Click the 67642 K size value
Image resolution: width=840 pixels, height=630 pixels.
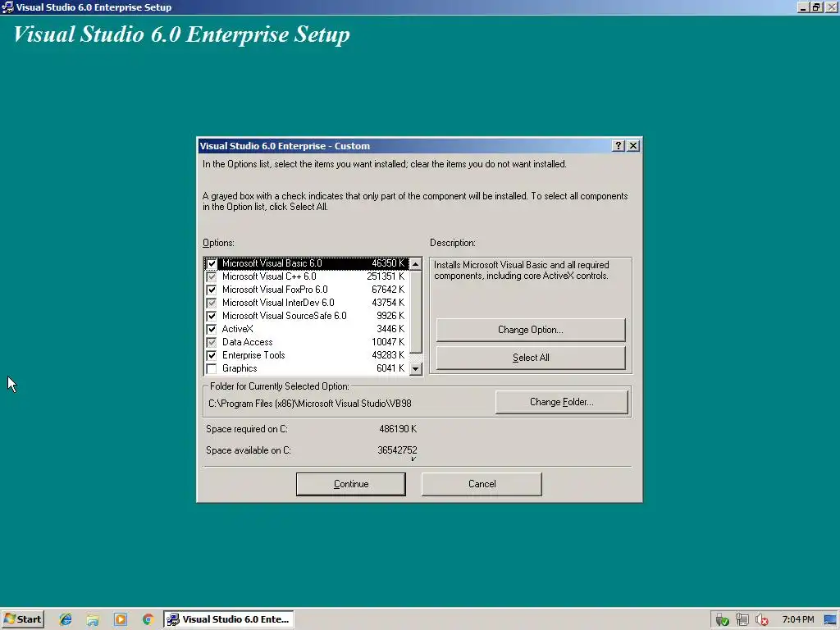(x=388, y=290)
